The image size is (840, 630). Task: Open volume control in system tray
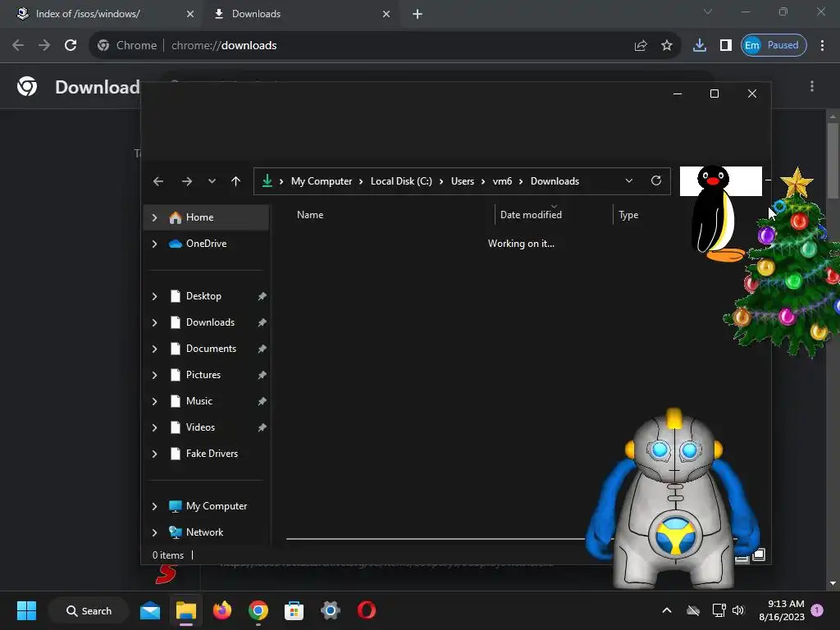point(738,610)
